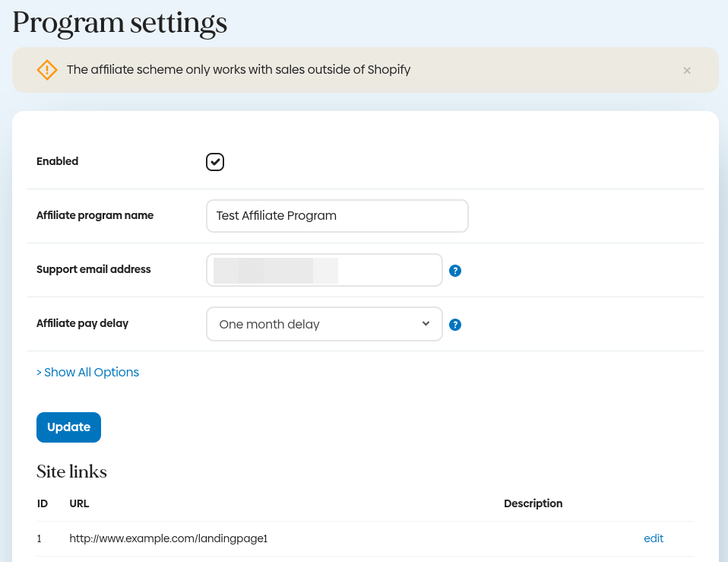Open the Affiliate pay delay dropdown
This screenshot has height=562, width=728.
pos(324,324)
